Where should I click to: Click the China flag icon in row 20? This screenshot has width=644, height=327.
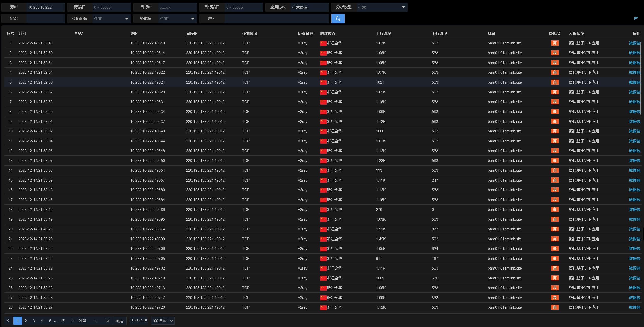[x=323, y=229]
